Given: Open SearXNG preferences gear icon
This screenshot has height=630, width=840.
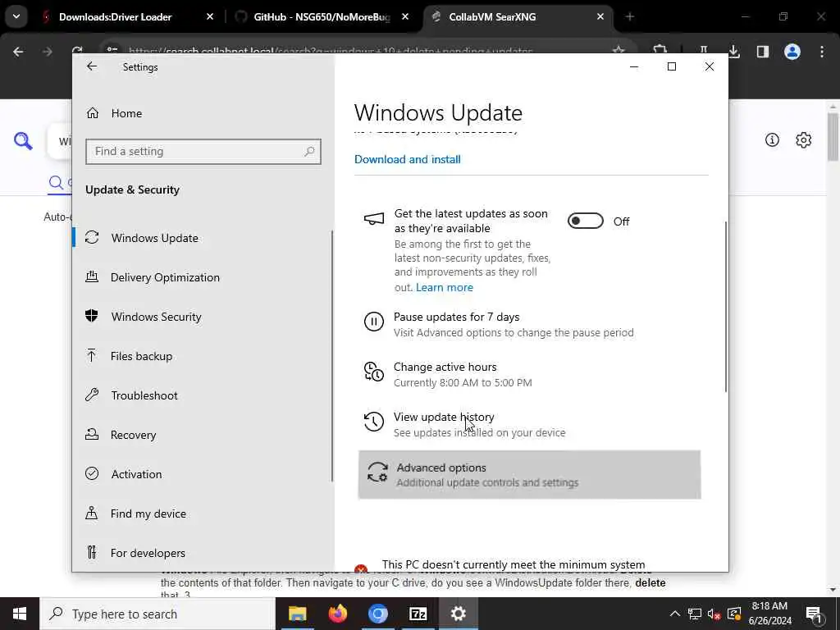Looking at the screenshot, I should (x=803, y=139).
